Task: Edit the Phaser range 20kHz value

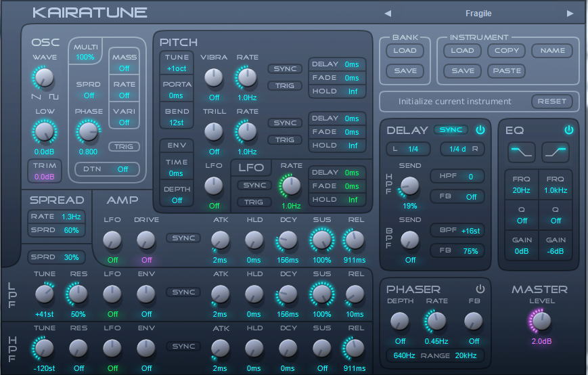Action: [x=466, y=355]
